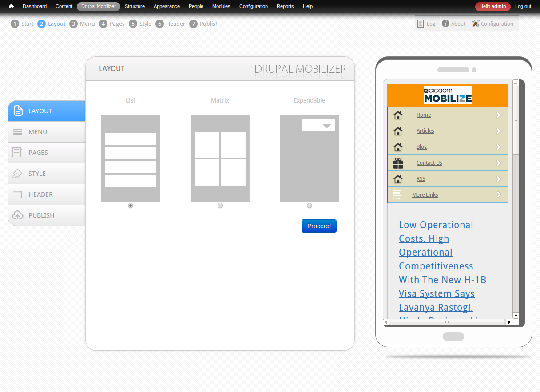Image resolution: width=540 pixels, height=392 pixels.
Task: Click the Pages document icon in sidebar
Action: point(18,152)
